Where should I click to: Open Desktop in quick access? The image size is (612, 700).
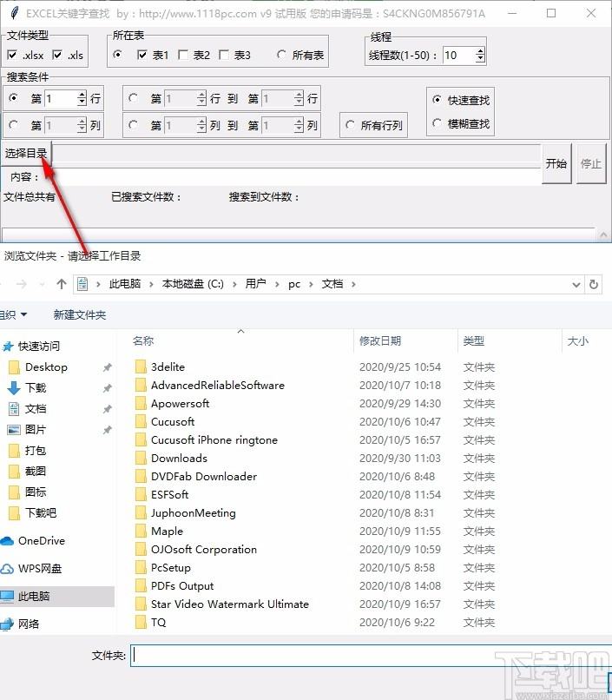[x=46, y=367]
